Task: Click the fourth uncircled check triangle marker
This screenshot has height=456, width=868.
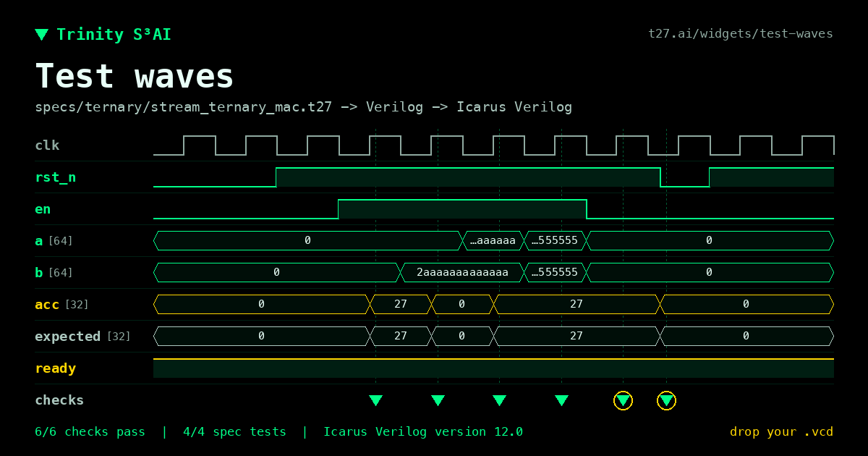Action: click(561, 400)
